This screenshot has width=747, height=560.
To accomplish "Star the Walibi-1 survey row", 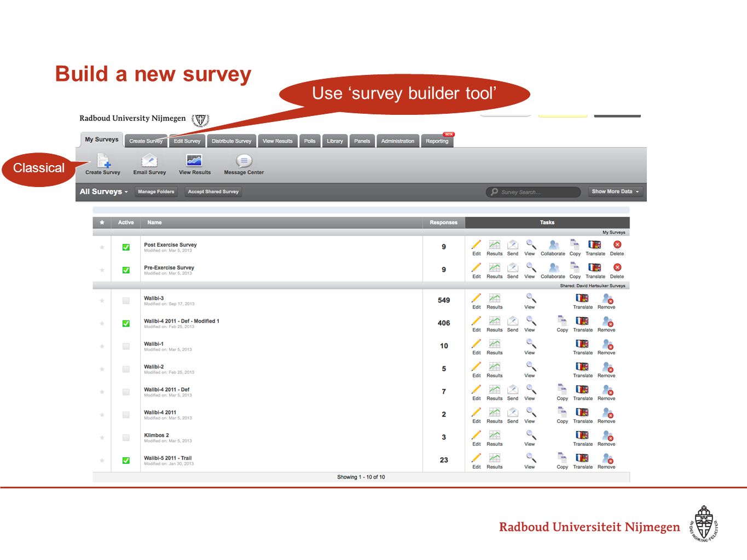I will coord(102,346).
